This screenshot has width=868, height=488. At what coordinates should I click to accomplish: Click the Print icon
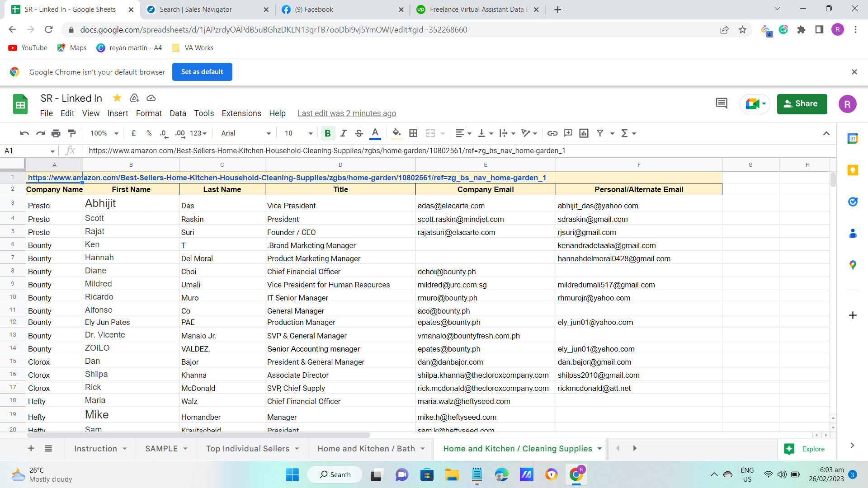[x=56, y=133]
